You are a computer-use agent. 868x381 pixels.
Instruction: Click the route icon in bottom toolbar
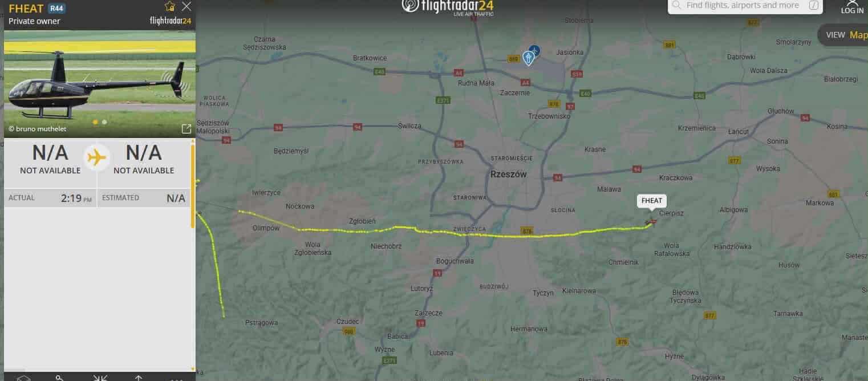[60, 378]
